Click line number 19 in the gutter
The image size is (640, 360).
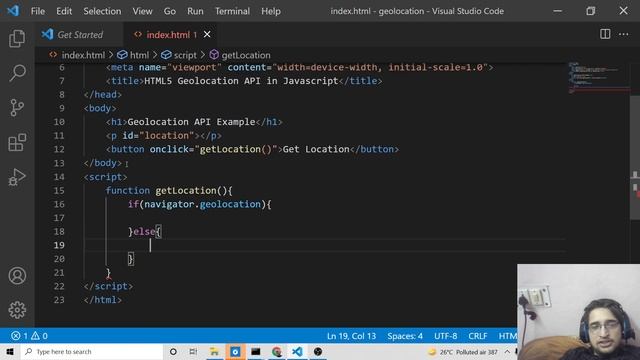click(59, 245)
